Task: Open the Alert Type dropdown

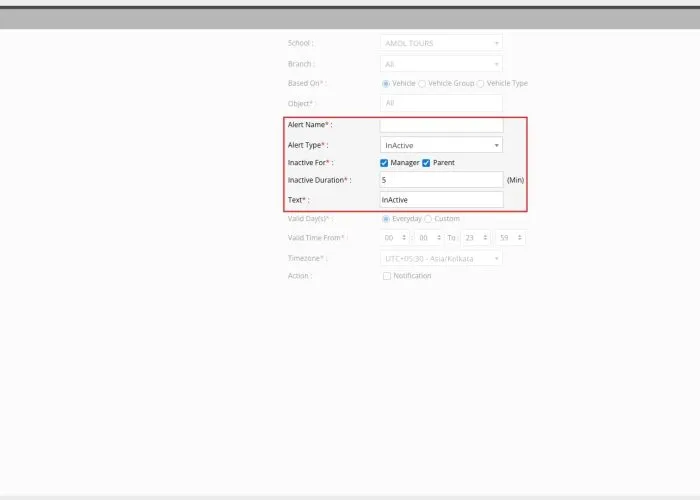Action: [441, 145]
